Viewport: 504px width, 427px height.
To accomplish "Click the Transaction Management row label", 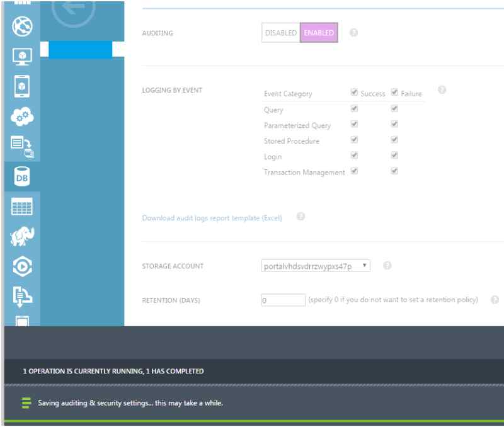I will click(304, 173).
